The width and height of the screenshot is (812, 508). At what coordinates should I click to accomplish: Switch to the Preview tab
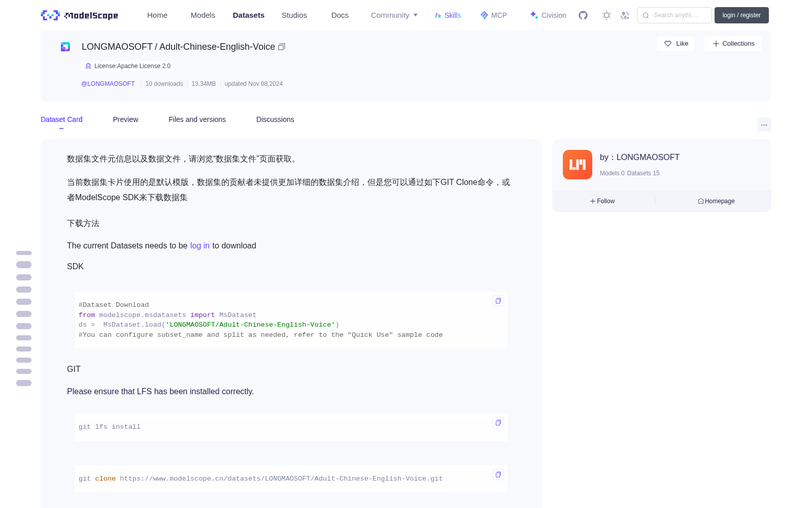[125, 119]
